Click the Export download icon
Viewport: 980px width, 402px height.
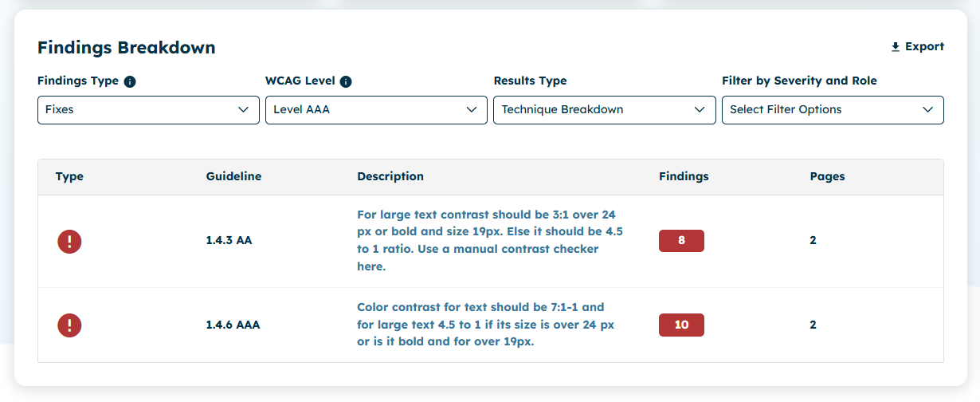[x=896, y=47]
